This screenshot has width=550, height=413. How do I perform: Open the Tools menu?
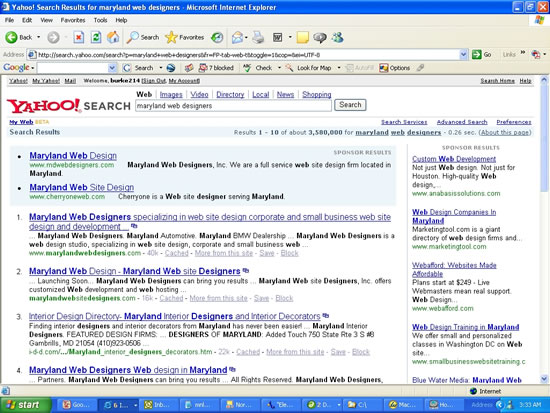click(x=100, y=20)
